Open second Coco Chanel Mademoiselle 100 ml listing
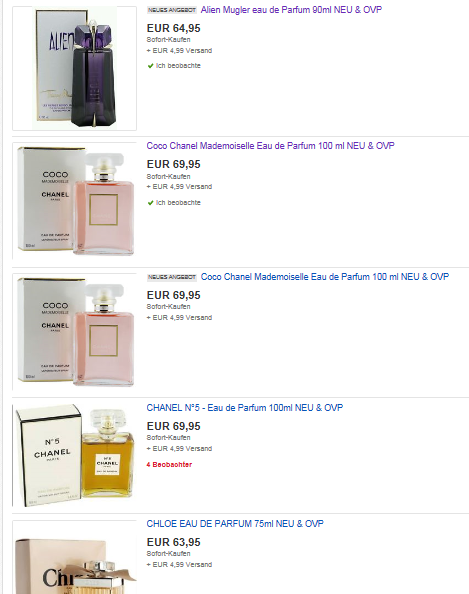The height and width of the screenshot is (594, 469). (325, 277)
